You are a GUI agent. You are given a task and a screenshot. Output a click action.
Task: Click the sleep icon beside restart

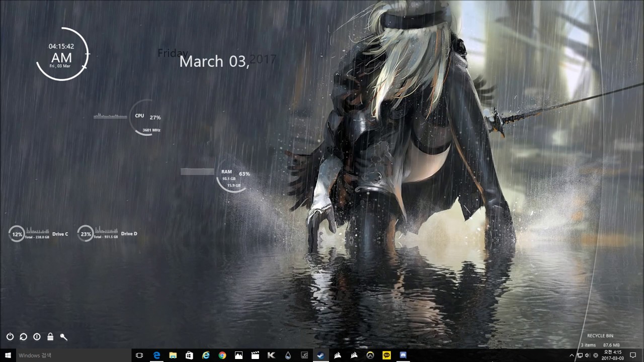point(37,337)
